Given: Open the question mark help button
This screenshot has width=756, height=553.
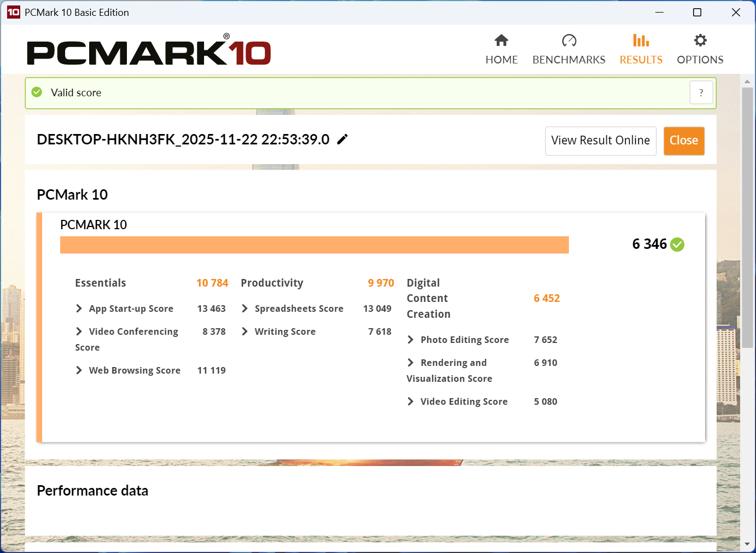Looking at the screenshot, I should click(x=701, y=93).
